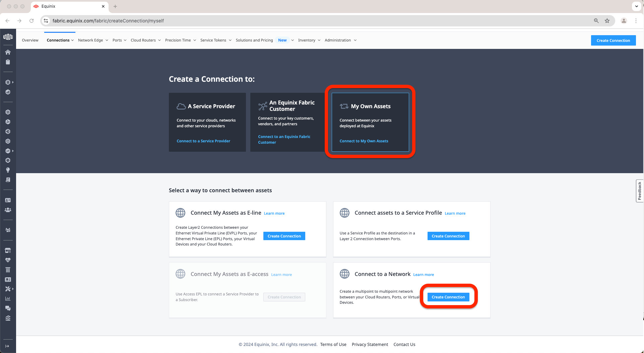Open the Feedback side tab

point(640,191)
